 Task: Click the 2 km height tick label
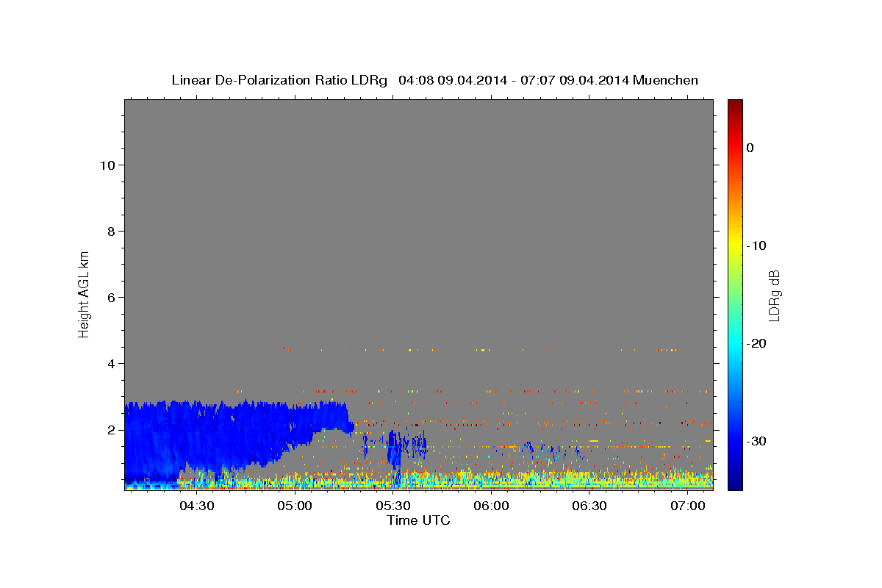point(111,429)
